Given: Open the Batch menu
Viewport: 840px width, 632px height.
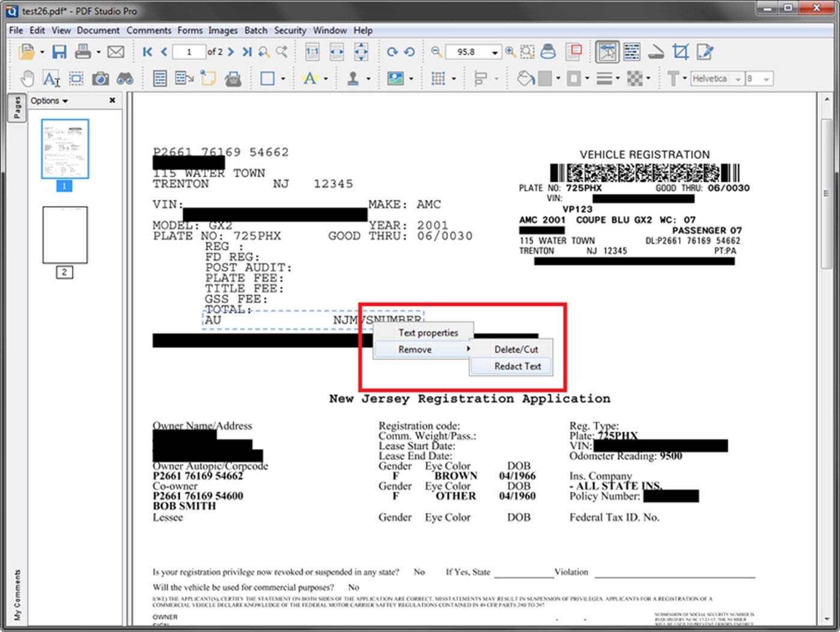Looking at the screenshot, I should tap(256, 30).
